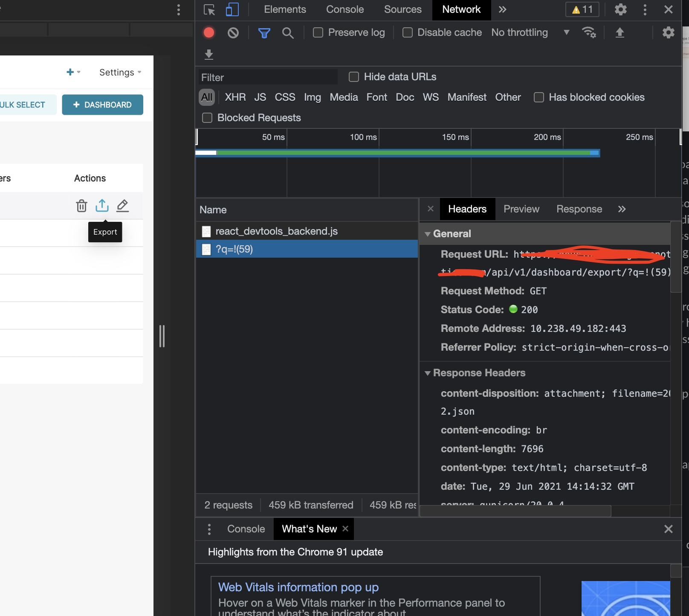Open DevTools settings gear

[621, 9]
